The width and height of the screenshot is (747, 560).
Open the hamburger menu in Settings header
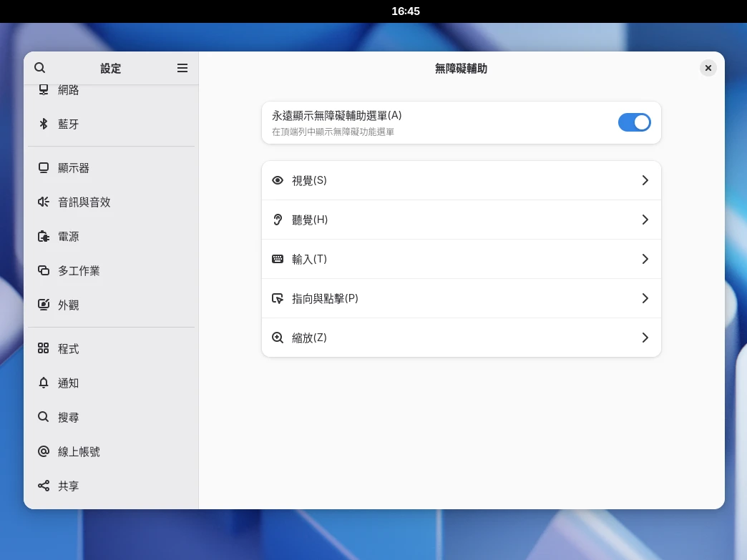[x=182, y=68]
